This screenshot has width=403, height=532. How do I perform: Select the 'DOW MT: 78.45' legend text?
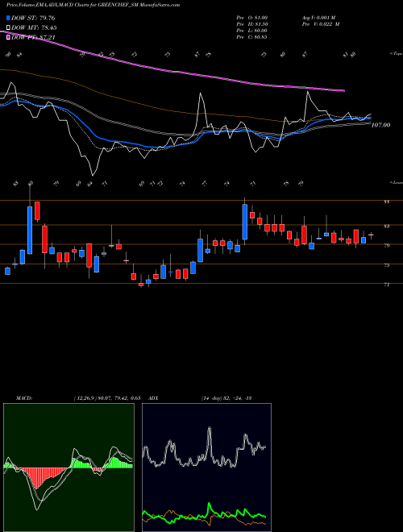point(35,28)
